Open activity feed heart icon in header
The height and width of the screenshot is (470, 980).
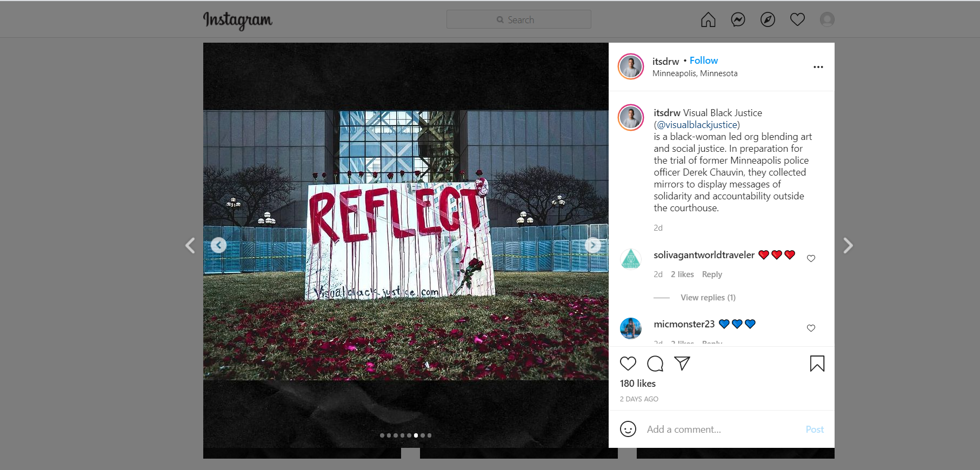(x=797, y=20)
